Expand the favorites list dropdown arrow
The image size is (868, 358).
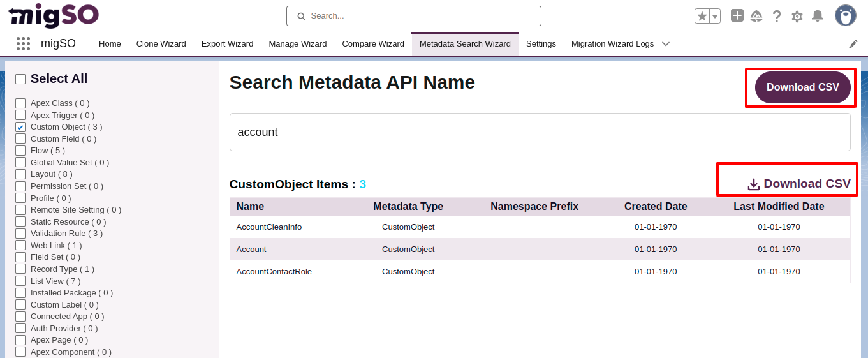tap(715, 16)
